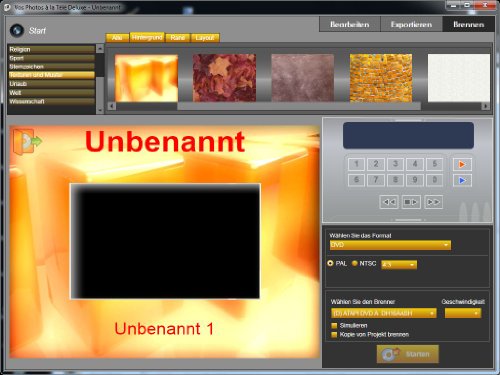Enable the Simulieren checkbox
Viewport: 500px width, 375px height.
click(x=334, y=325)
